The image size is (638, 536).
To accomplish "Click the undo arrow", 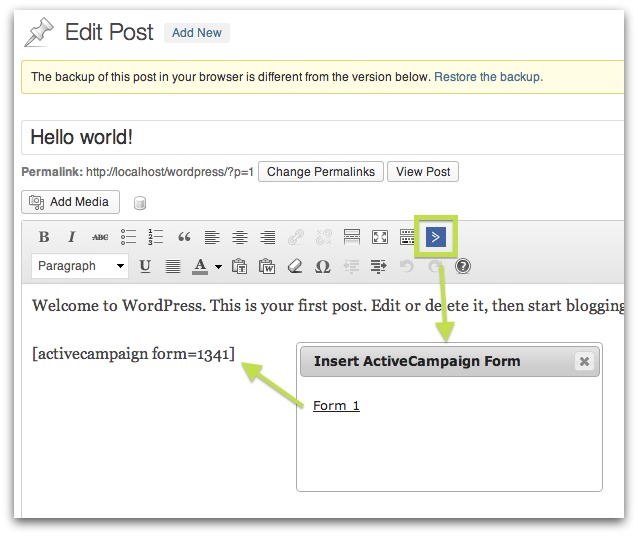I will (x=406, y=267).
